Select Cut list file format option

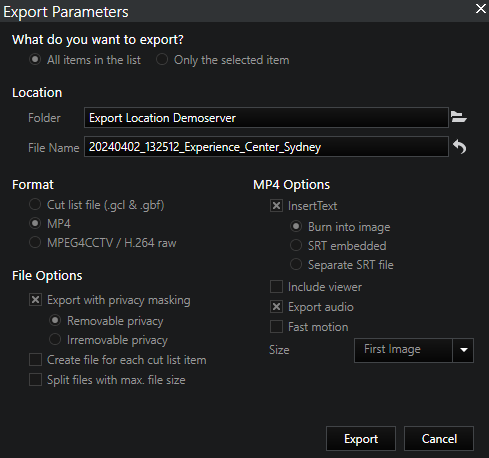(x=35, y=204)
